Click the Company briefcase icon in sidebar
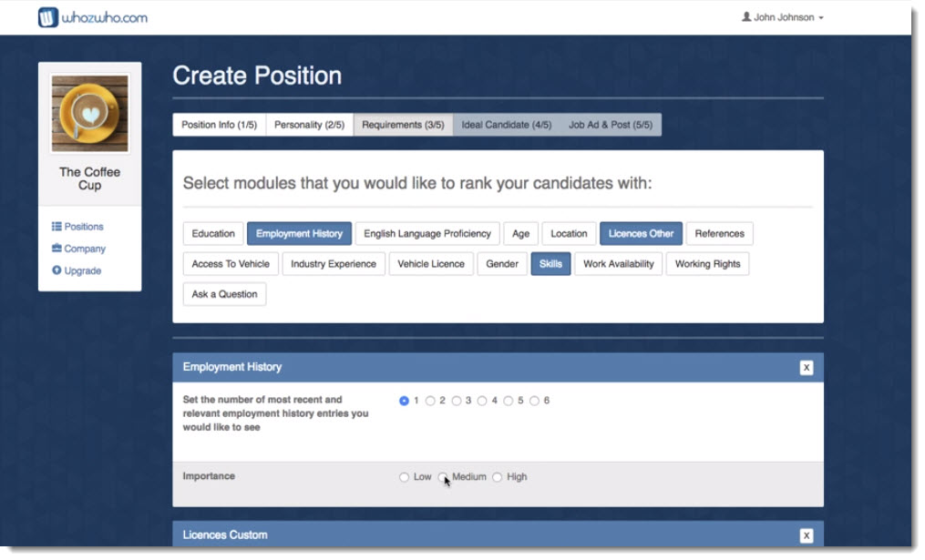This screenshot has width=925, height=560. (x=57, y=249)
